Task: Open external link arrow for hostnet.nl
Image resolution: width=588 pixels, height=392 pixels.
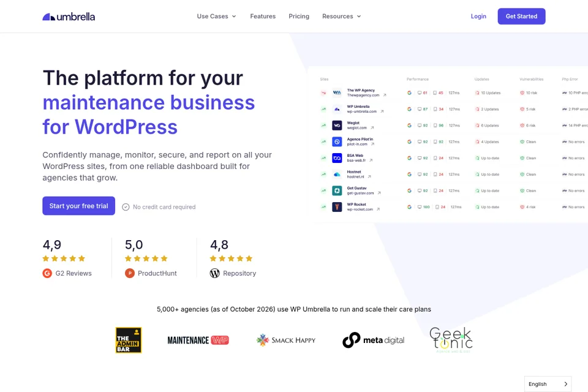Action: (x=369, y=176)
